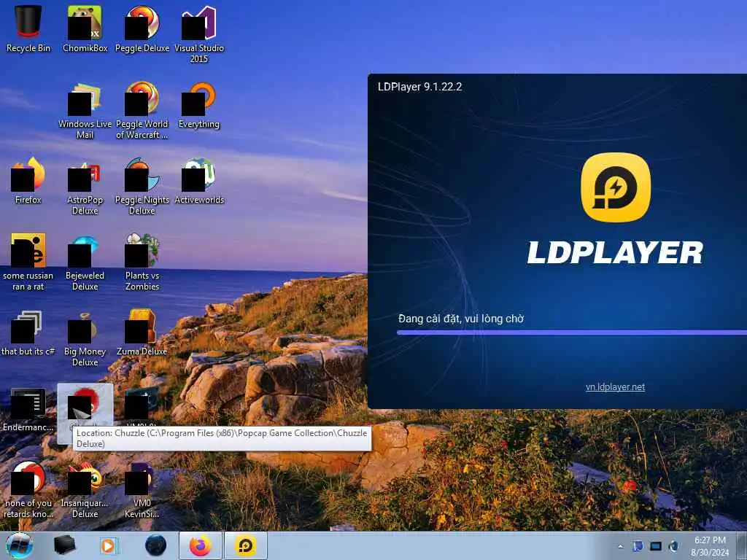This screenshot has height=560, width=747.
Task: Open the media player taskbar icon
Action: 109,545
